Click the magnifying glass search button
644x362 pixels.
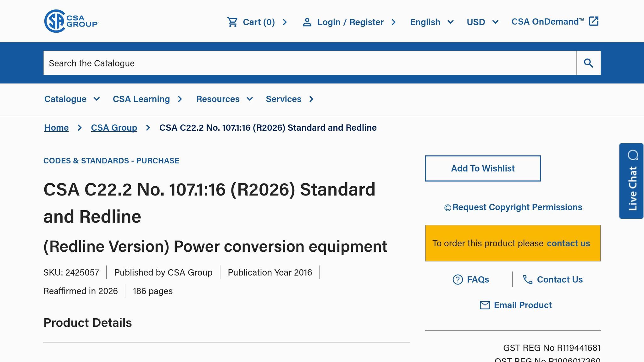(x=588, y=63)
